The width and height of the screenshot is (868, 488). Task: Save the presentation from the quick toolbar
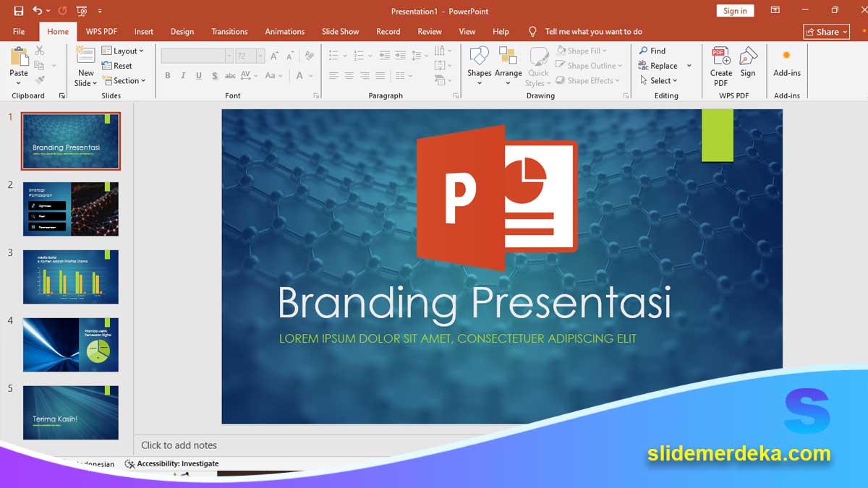point(19,11)
